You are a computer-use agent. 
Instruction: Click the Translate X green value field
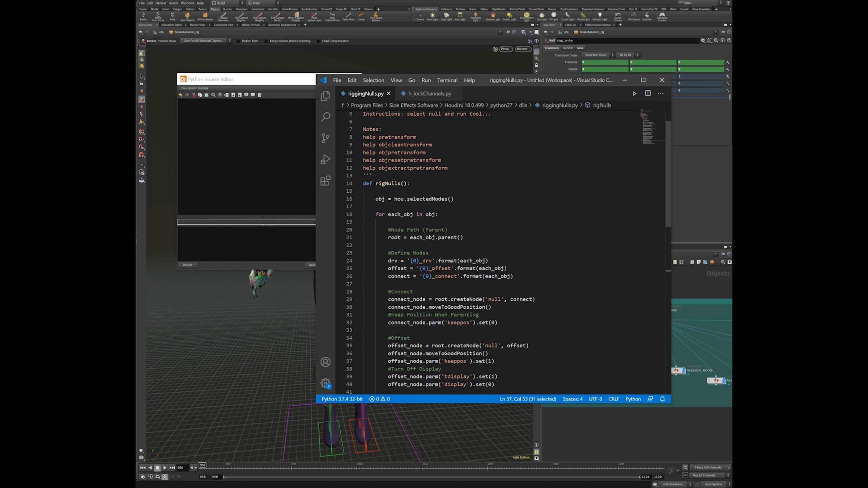point(605,62)
